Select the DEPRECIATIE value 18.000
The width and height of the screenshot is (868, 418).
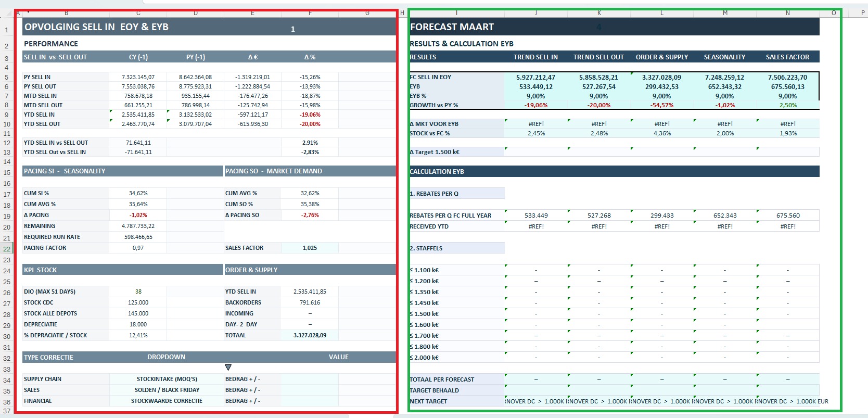(x=138, y=324)
